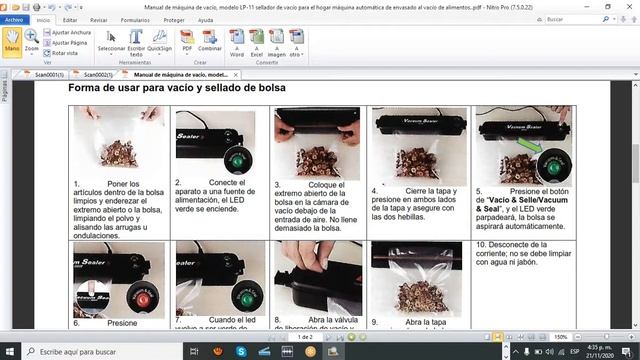This screenshot has width=640, height=360.
Task: Click the vertical scrollbar thumb
Action: pos(636,163)
